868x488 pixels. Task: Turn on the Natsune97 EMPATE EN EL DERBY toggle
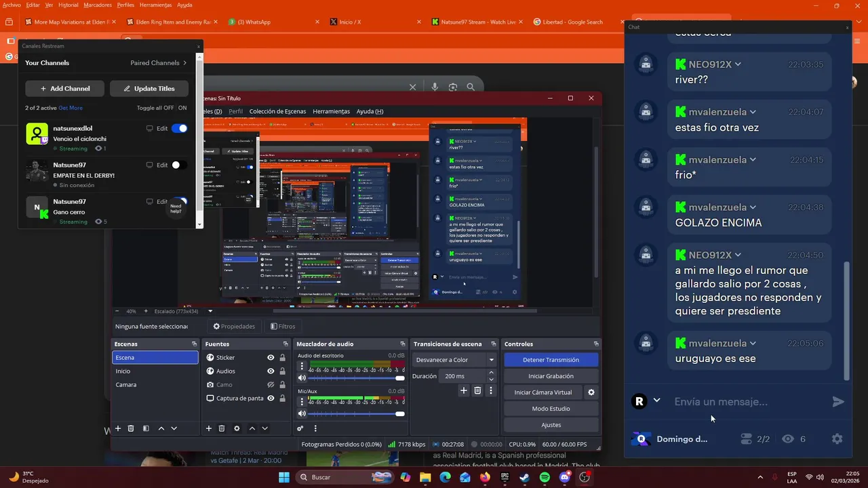tap(179, 165)
